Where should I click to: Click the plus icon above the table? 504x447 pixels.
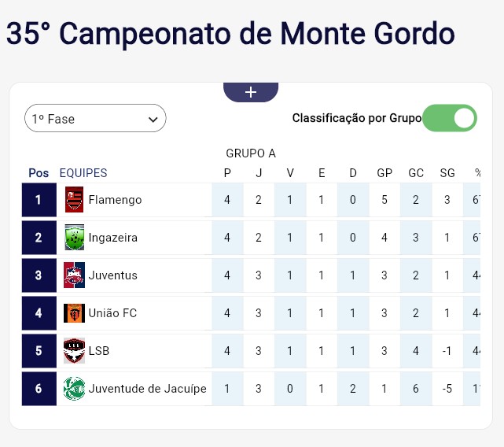pos(251,92)
